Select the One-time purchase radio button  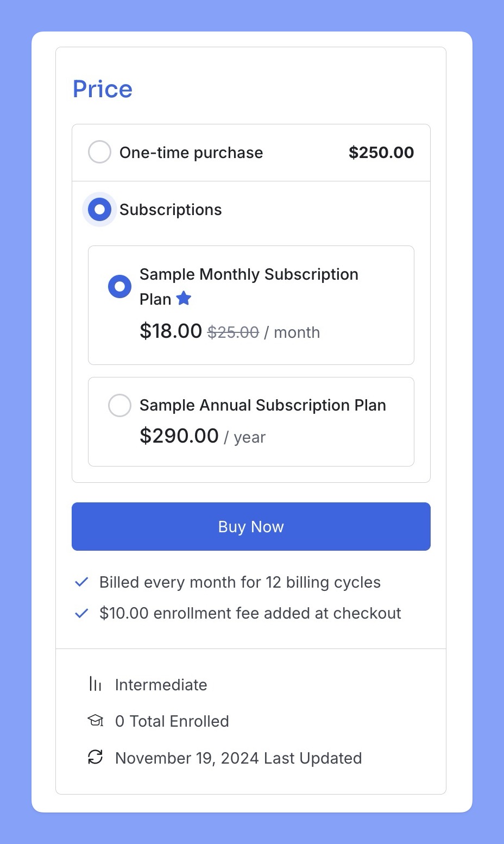click(x=99, y=152)
